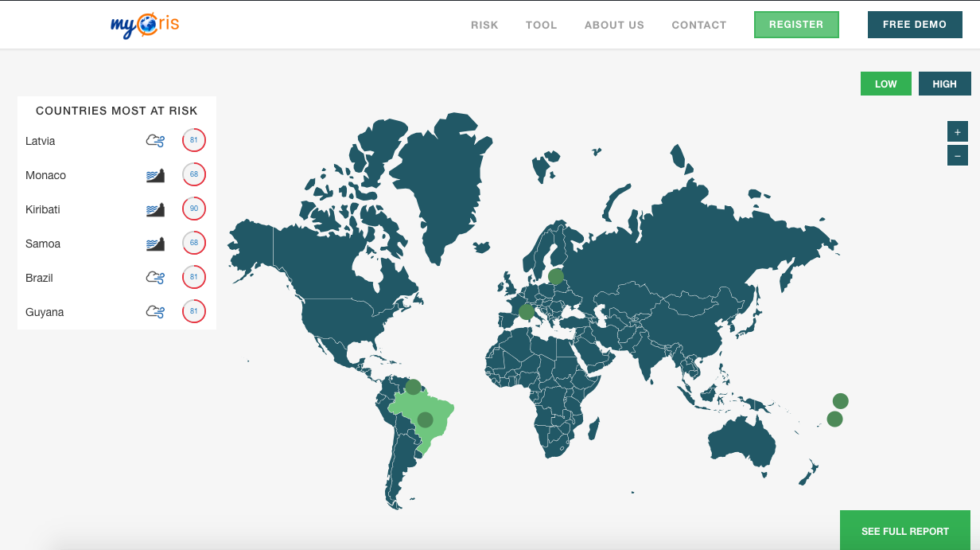Click the wind icon next to Guyana

155,312
